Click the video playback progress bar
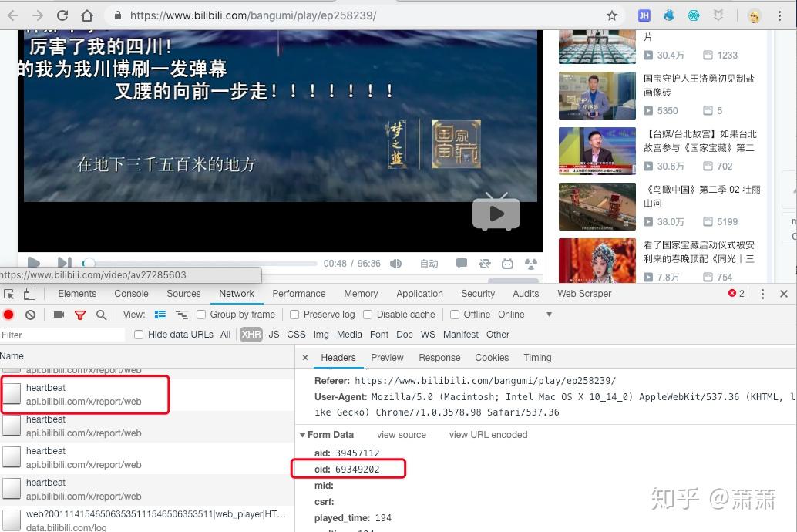The image size is (797, 532). pos(200,261)
